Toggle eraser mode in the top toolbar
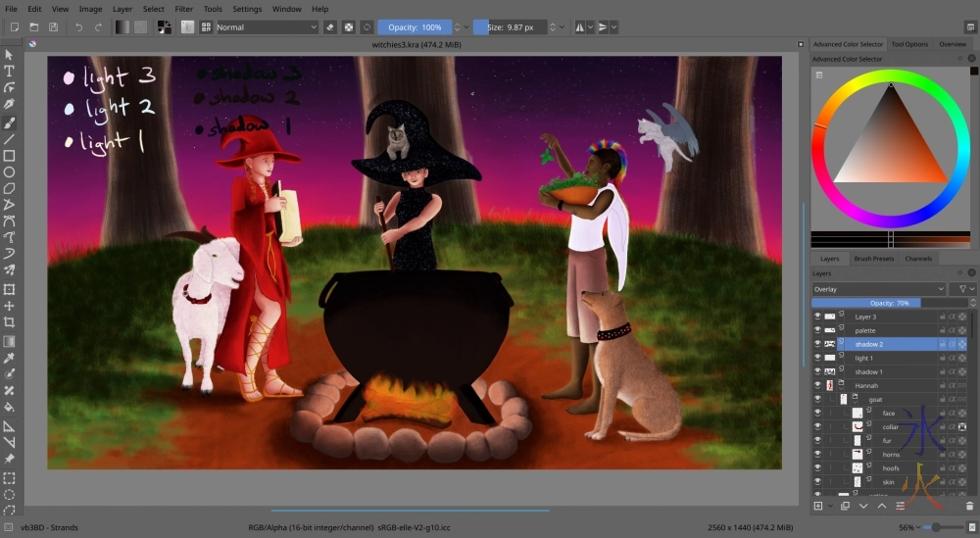 click(x=329, y=27)
